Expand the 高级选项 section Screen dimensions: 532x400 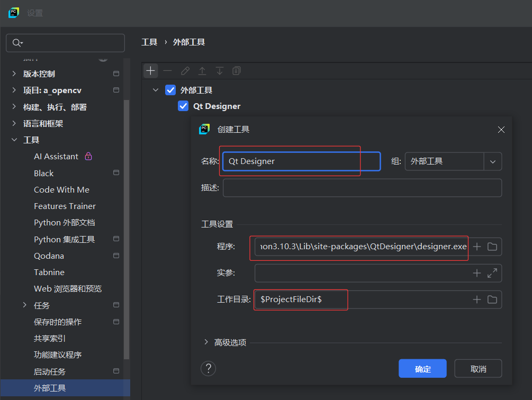(206, 342)
